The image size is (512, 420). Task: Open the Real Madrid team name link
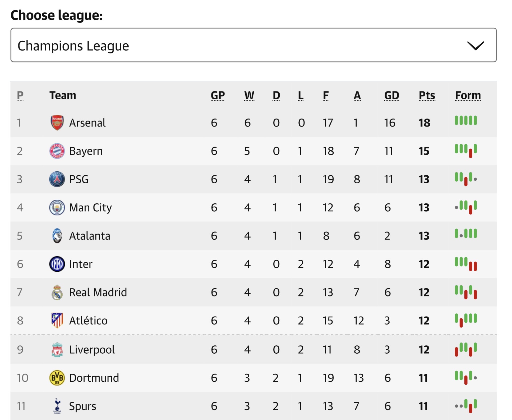pos(98,292)
